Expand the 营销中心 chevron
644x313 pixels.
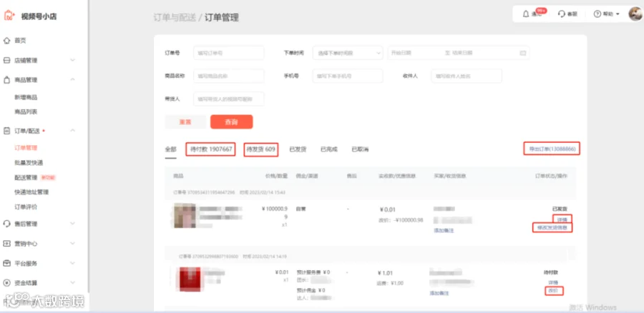73,244
